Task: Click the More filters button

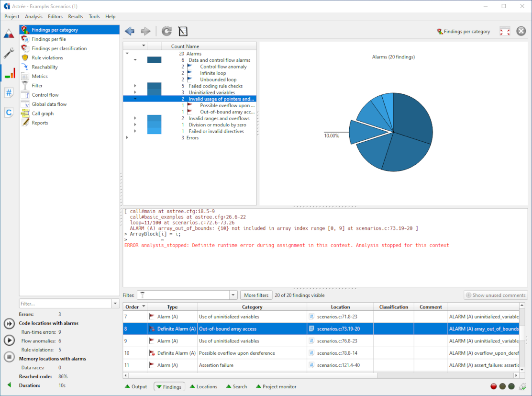Action: click(x=256, y=295)
